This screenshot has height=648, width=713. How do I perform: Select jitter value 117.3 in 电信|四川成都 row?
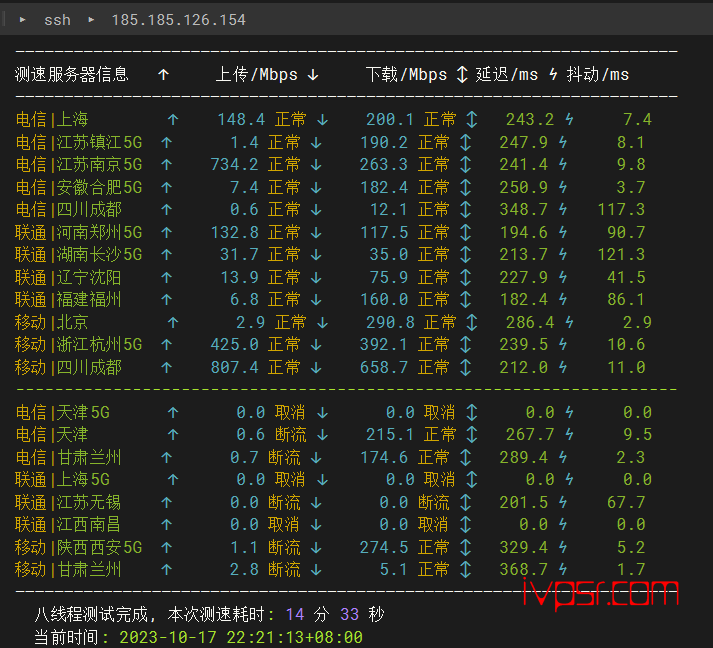(621, 209)
